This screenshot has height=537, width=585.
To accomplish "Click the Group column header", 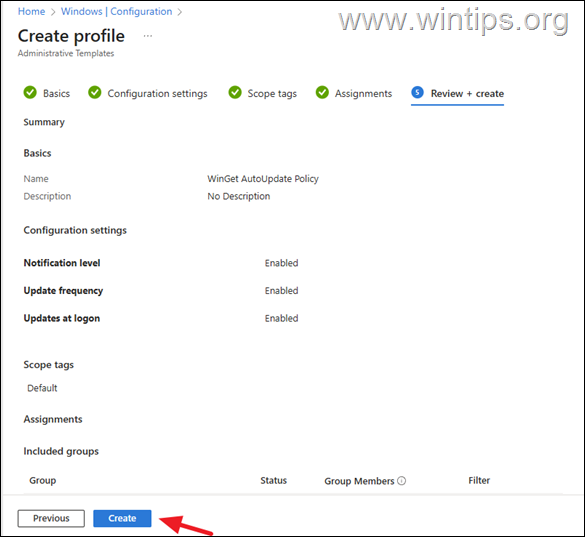I will [x=43, y=480].
